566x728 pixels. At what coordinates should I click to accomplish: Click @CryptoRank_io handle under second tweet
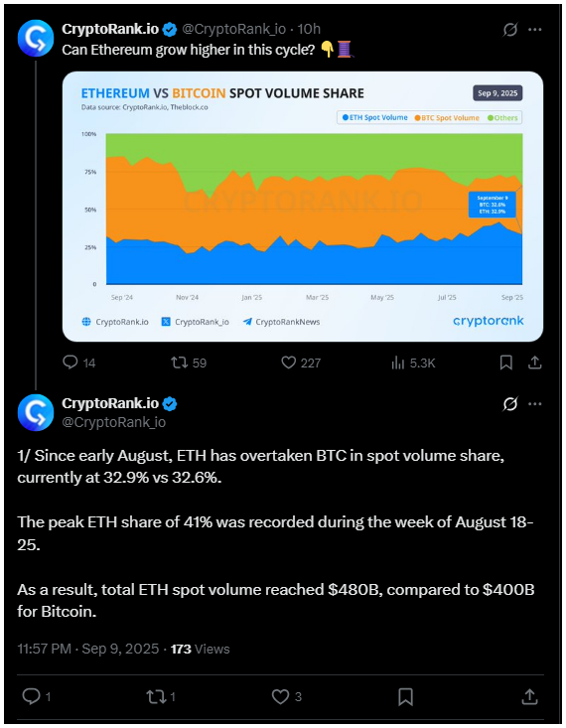pyautogui.click(x=114, y=422)
